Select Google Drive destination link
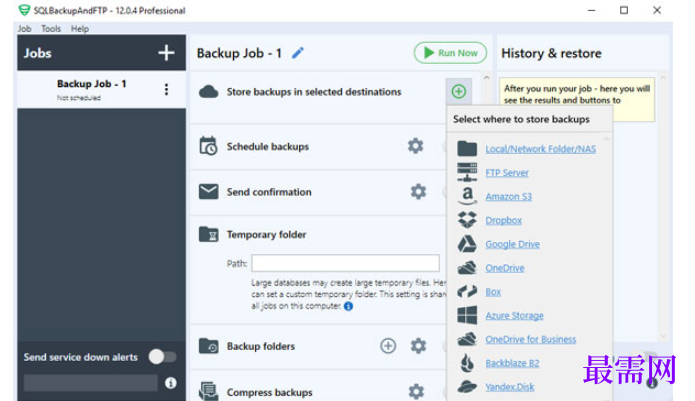Screen dimensions: 695x401 (512, 244)
